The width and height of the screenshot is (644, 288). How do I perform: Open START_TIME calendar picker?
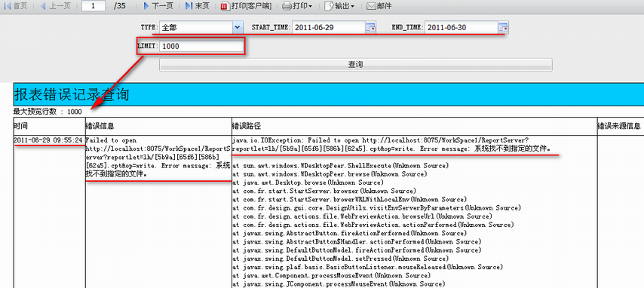point(370,28)
